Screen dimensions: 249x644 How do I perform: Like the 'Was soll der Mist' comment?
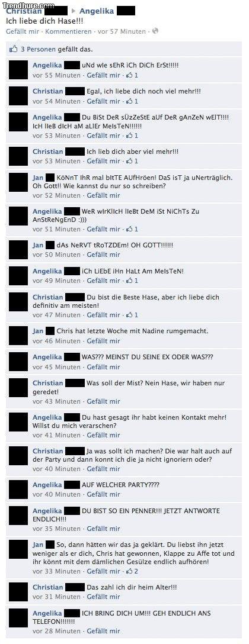pyautogui.click(x=103, y=401)
